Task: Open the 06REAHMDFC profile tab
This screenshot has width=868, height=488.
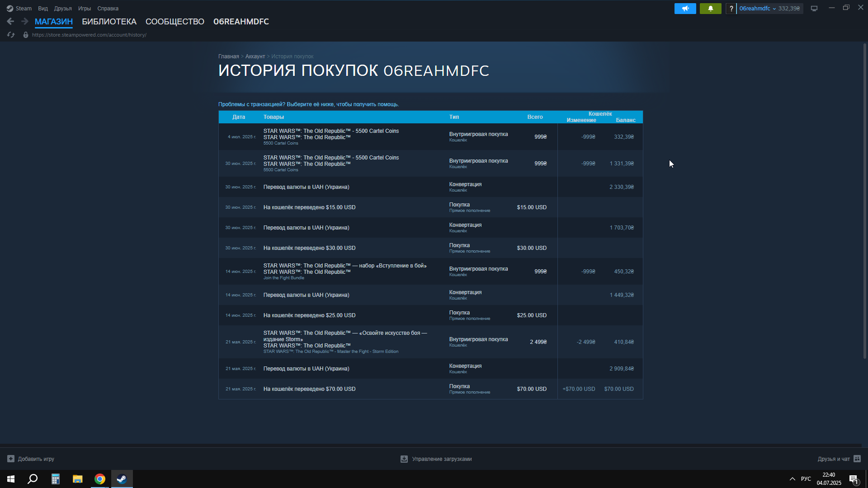Action: [241, 21]
